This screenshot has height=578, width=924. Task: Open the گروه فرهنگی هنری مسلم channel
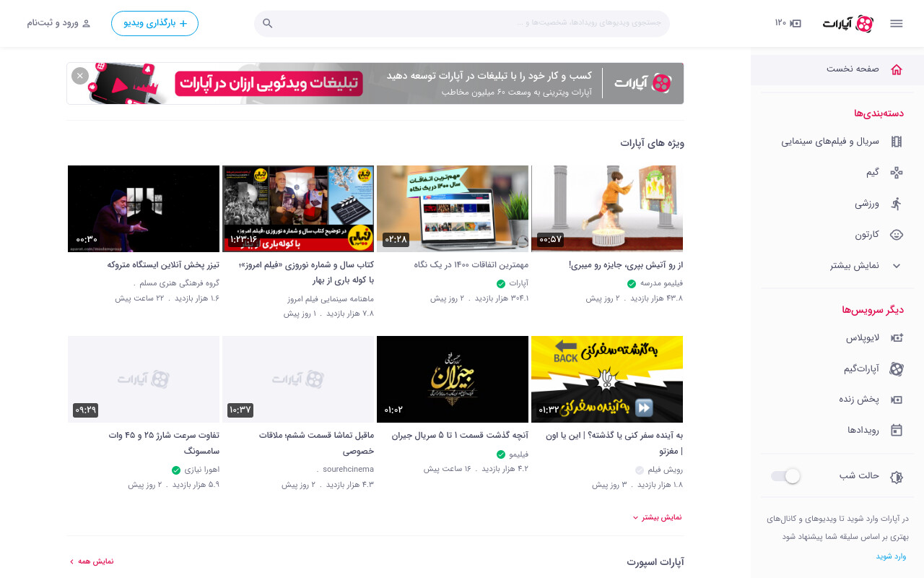[178, 284]
